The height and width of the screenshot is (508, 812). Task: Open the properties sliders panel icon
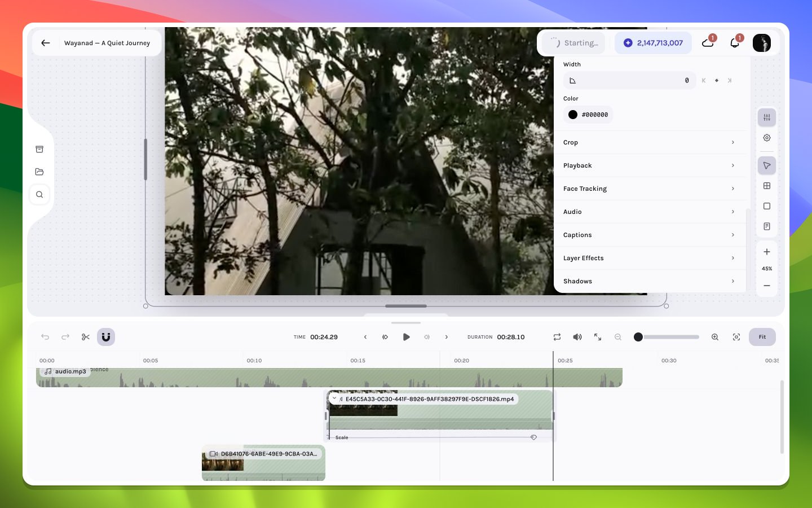click(767, 117)
